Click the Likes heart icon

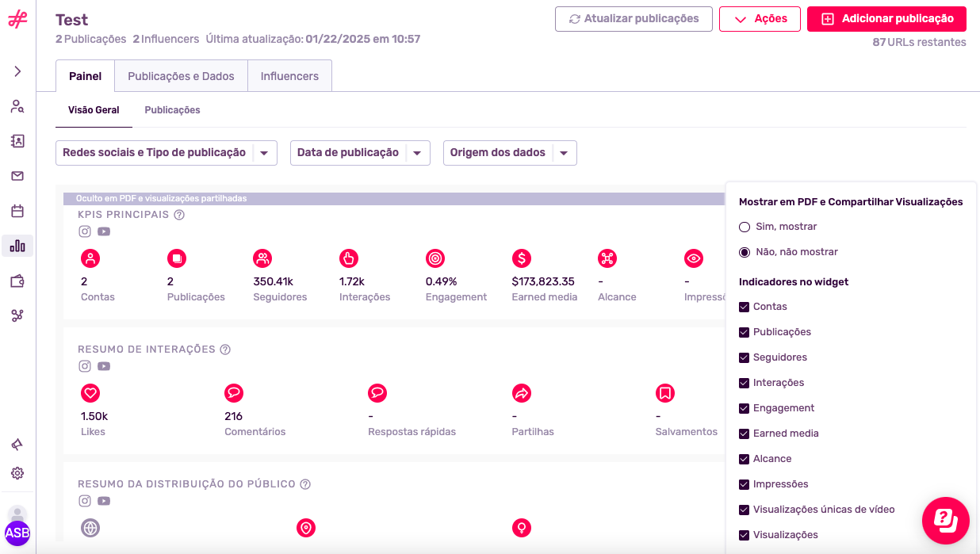click(x=90, y=393)
